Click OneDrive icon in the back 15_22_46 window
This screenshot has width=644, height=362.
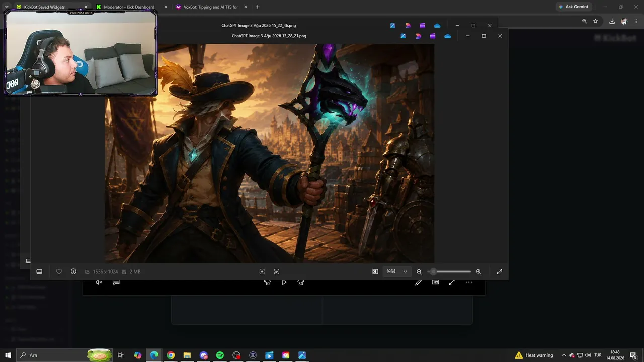pyautogui.click(x=437, y=26)
